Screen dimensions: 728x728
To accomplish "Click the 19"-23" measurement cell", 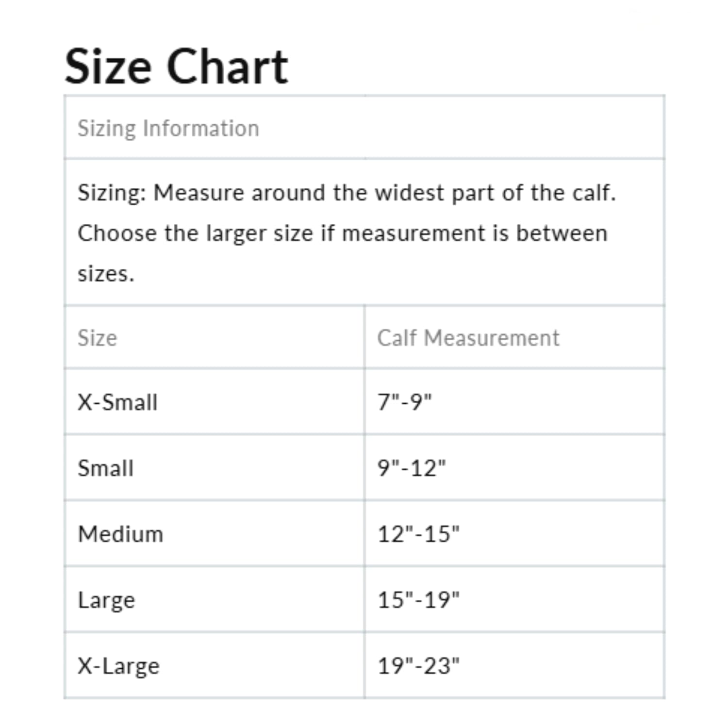I will point(418,666).
